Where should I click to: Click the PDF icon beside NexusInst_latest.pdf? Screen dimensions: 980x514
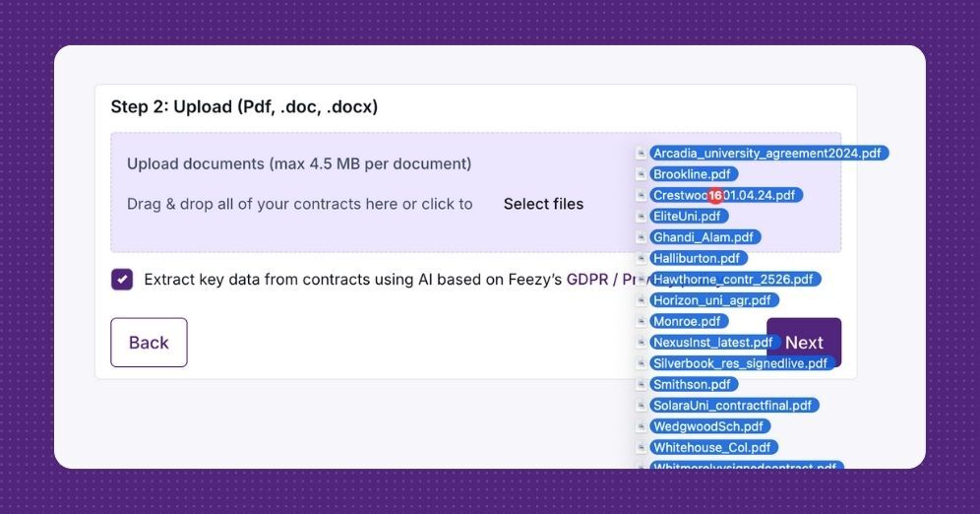coord(641,342)
